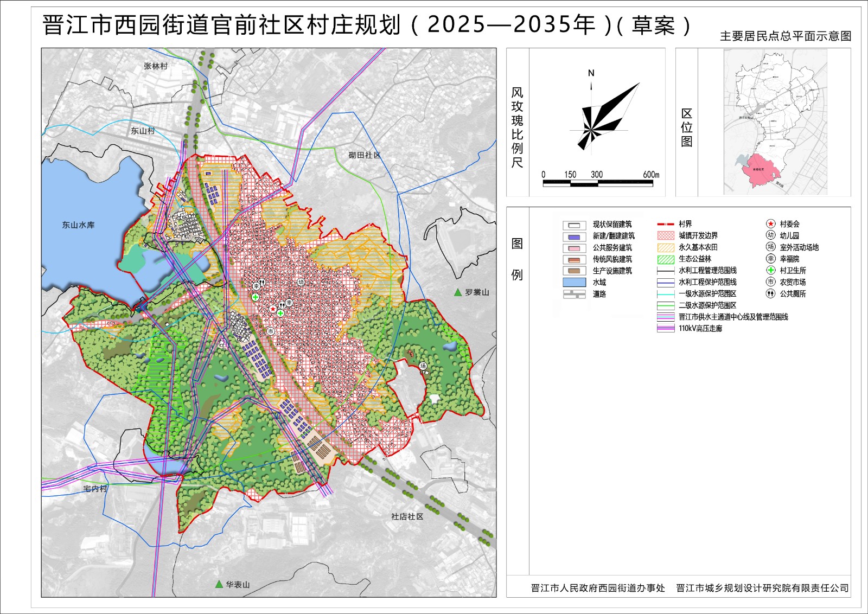Select the 永久基本农田 orange hatch swatch
Screen dimensions: 868x614
tap(666, 247)
